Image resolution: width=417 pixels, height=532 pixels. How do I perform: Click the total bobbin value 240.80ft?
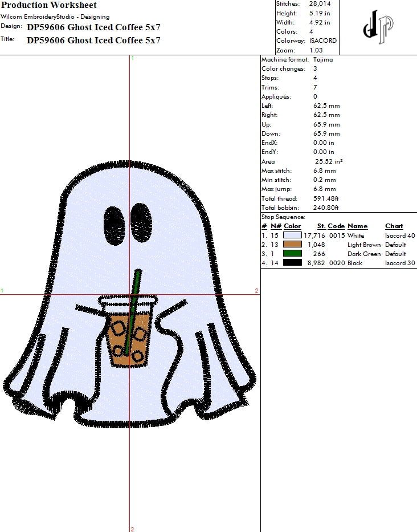pos(326,208)
